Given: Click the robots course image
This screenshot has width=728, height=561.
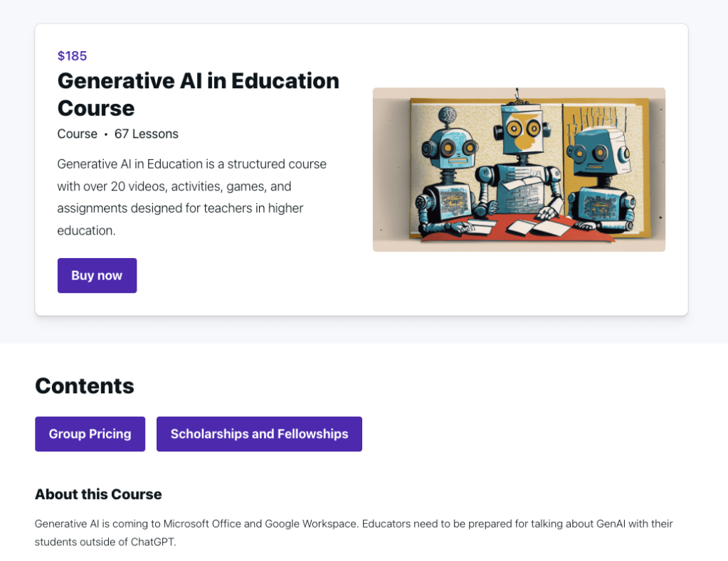Looking at the screenshot, I should coord(519,169).
